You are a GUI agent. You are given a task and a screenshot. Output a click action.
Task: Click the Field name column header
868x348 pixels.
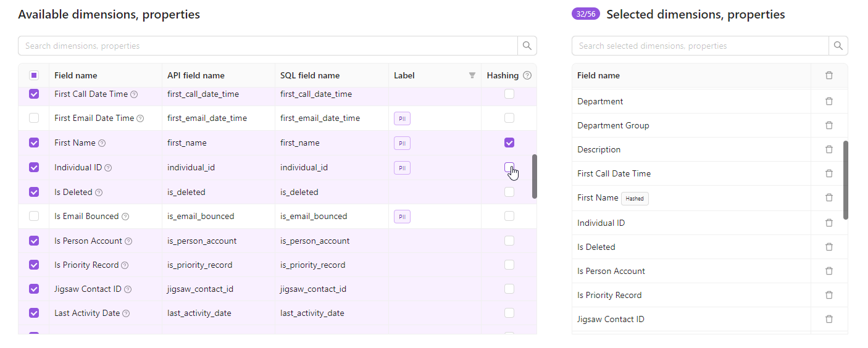[x=76, y=75]
